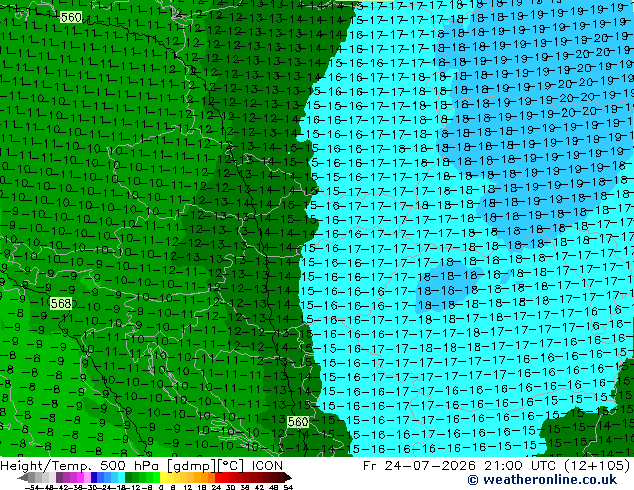Image resolution: width=634 pixels, height=490 pixels.
Task: Pick the cyan swatch above the -18 label
Action: pyautogui.click(x=121, y=478)
